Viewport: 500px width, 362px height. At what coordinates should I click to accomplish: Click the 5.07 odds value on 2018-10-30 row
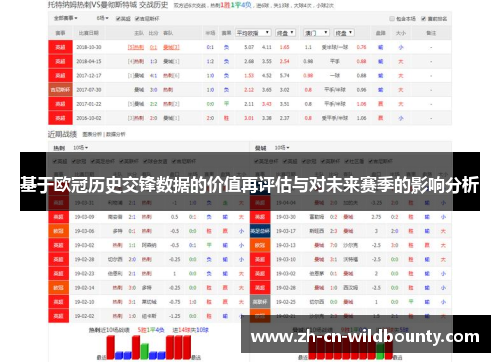pyautogui.click(x=249, y=47)
